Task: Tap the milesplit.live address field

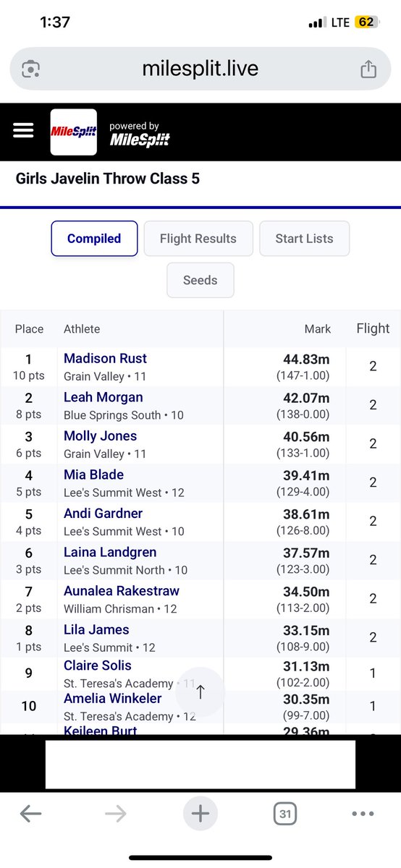Action: [x=200, y=69]
